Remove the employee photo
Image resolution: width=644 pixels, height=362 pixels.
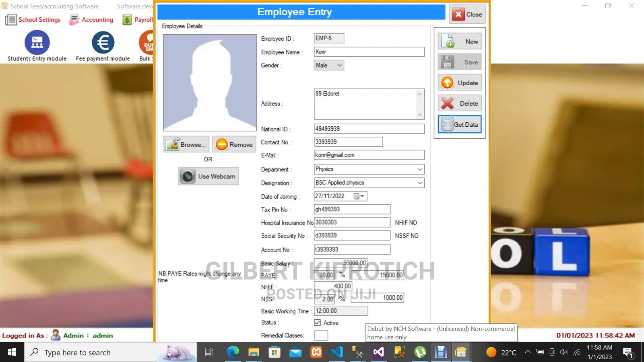coord(235,144)
